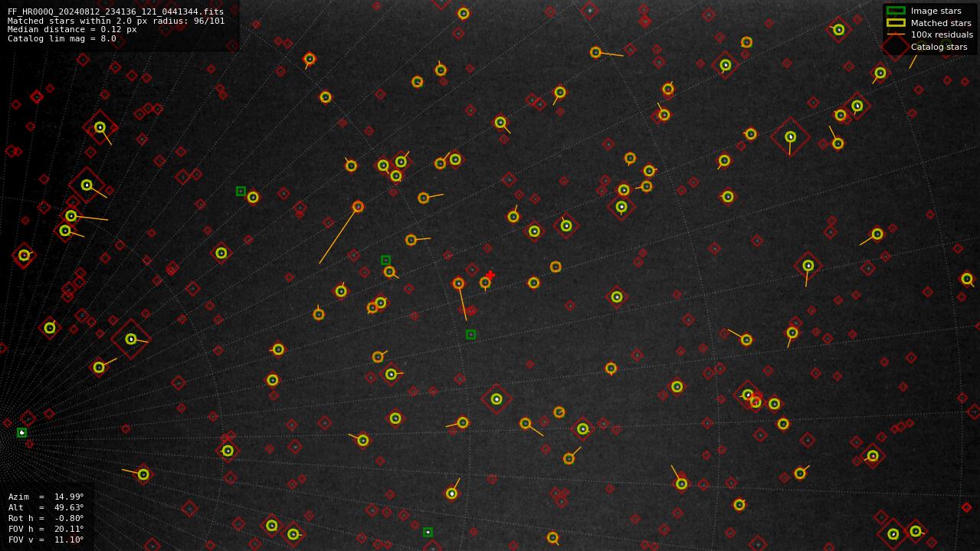Viewport: 980px width, 551px height.
Task: Click the 'Azim = 14.99°' value
Action: pos(46,497)
